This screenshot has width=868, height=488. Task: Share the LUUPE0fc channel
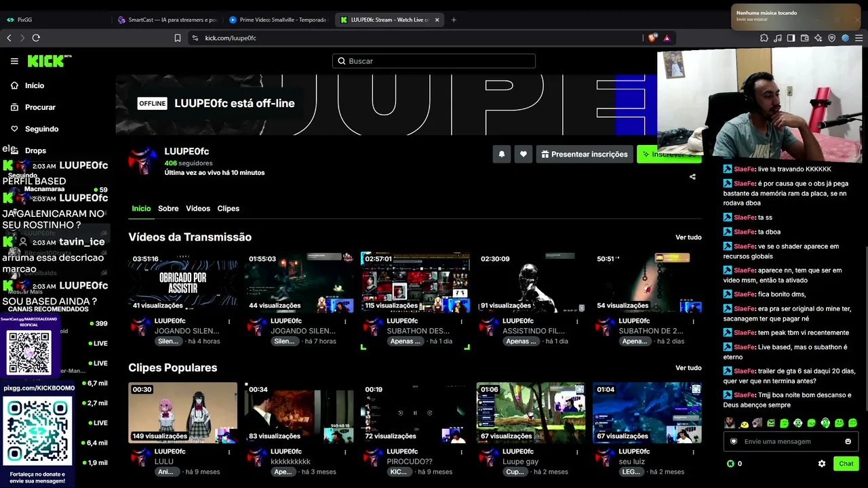(692, 177)
